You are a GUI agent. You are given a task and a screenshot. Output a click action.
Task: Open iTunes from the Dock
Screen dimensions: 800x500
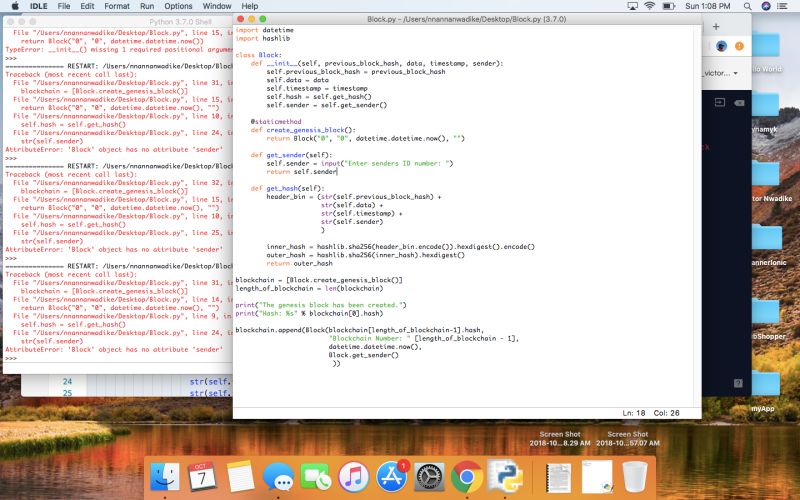point(353,477)
